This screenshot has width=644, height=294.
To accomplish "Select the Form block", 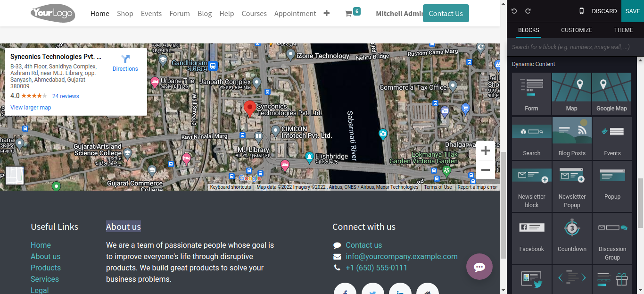I will 531,94.
